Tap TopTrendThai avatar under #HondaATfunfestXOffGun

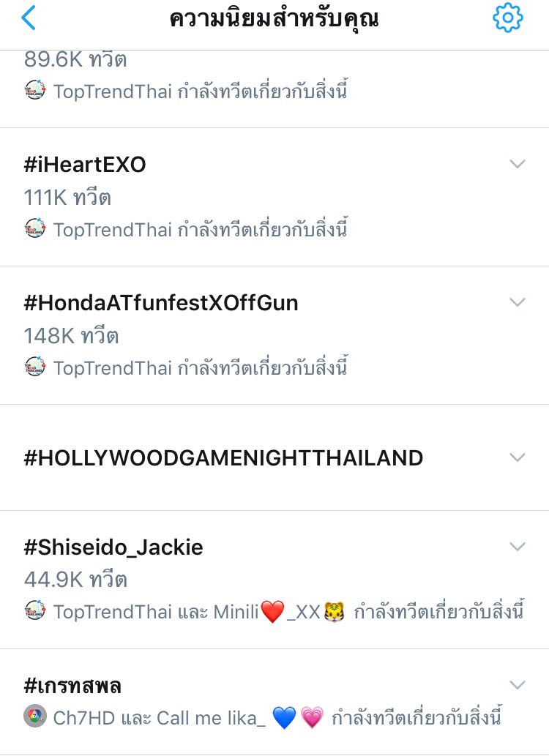(35, 367)
